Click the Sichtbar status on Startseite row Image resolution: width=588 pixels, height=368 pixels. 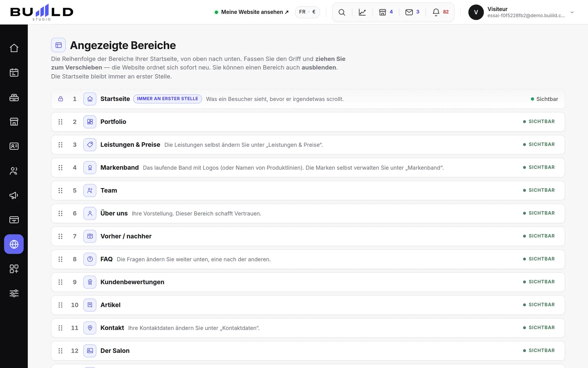pos(544,99)
